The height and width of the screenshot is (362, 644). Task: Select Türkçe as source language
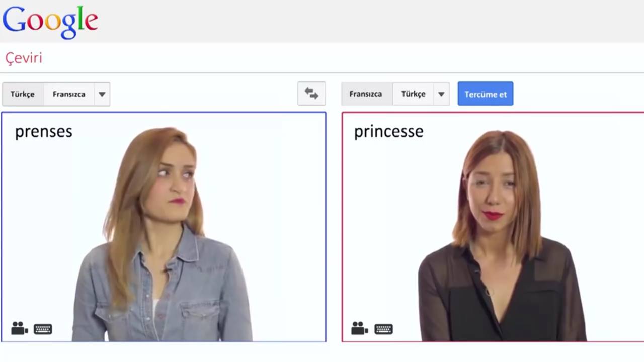pyautogui.click(x=23, y=94)
